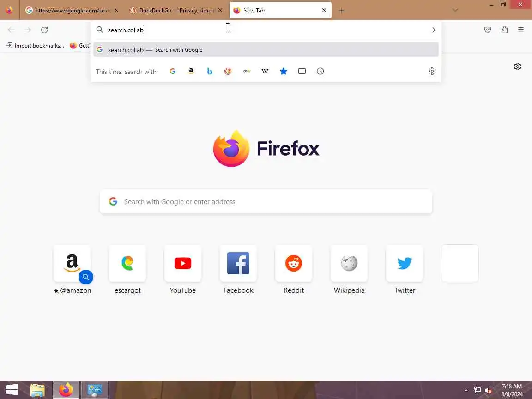Search this time with eBay icon

pos(247,71)
